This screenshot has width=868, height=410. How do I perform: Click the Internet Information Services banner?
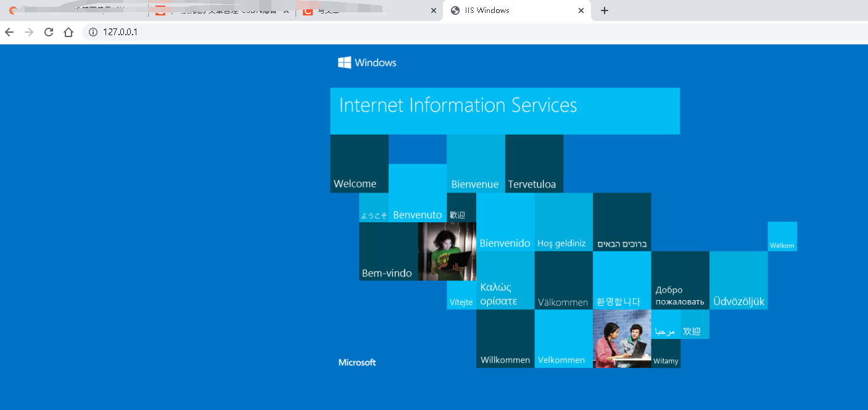tap(505, 111)
